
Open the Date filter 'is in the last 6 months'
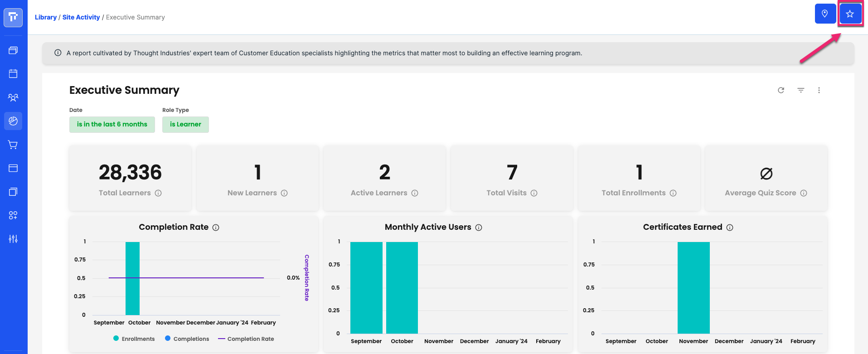(x=112, y=124)
